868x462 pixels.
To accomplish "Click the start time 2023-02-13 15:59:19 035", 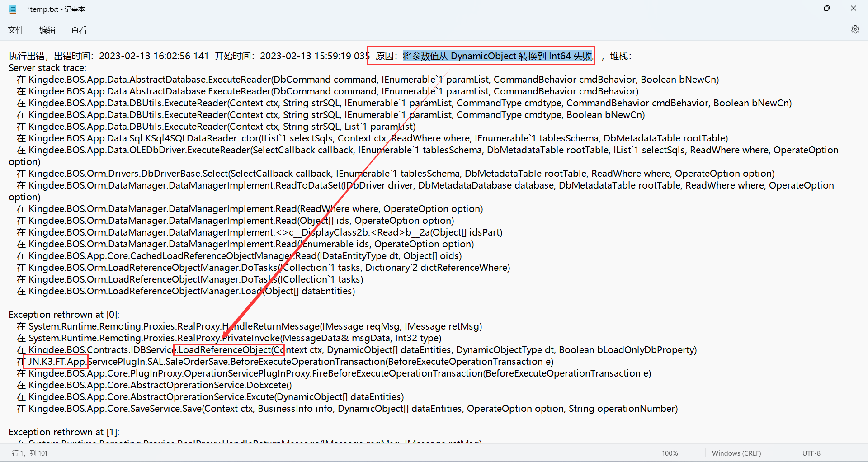I will 315,56.
